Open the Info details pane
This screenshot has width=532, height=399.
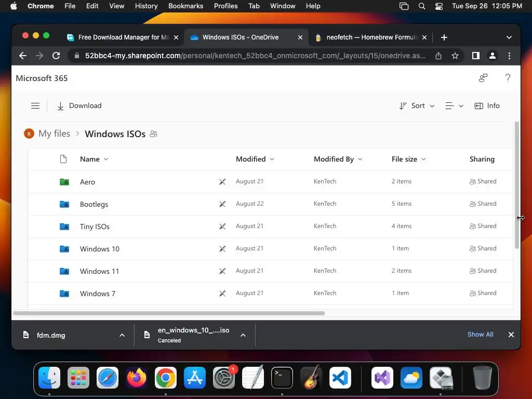[487, 106]
